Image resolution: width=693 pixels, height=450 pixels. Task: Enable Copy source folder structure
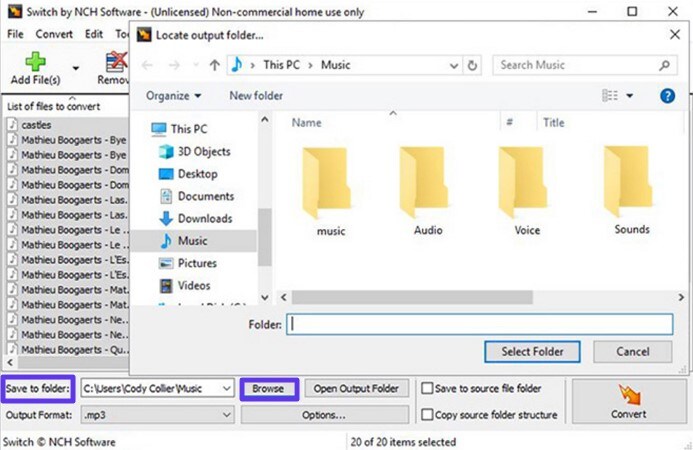coord(427,415)
